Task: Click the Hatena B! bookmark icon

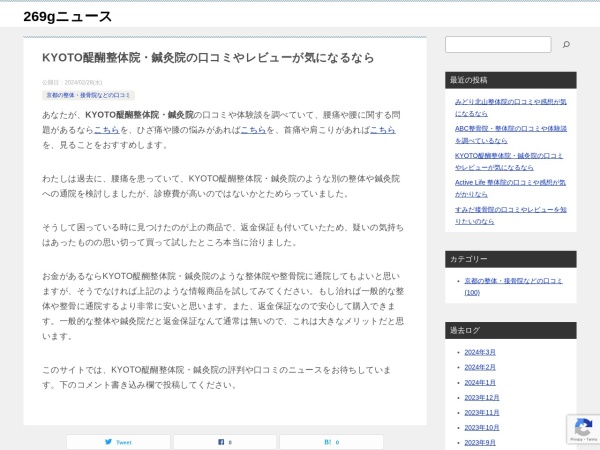Action: [x=328, y=442]
